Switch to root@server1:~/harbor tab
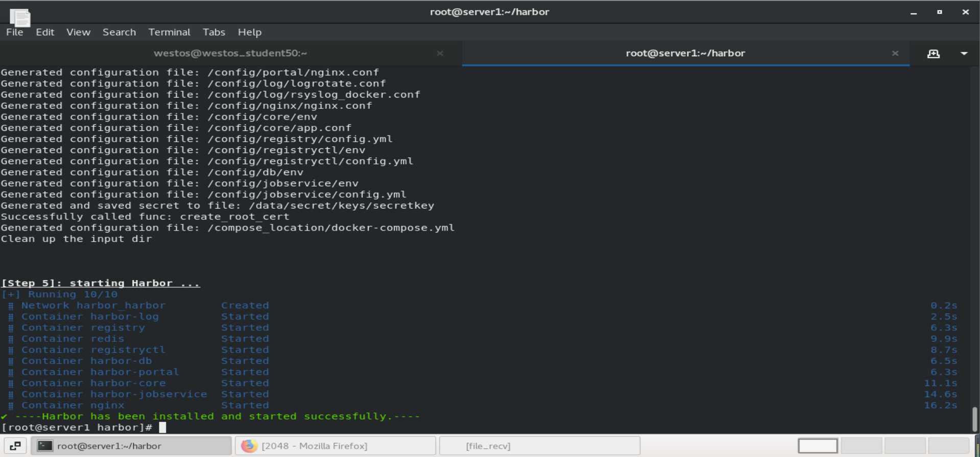 coord(685,53)
